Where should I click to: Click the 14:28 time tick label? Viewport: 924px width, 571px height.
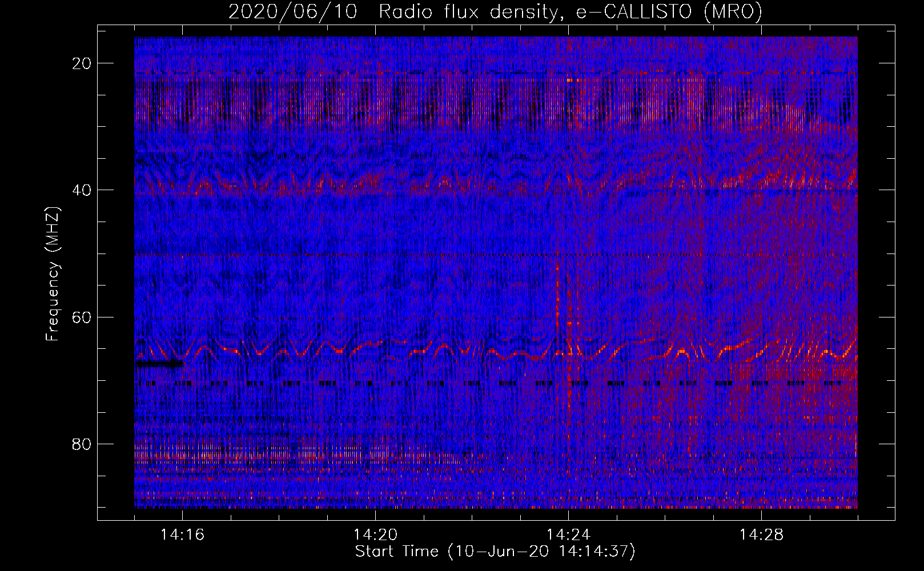coord(761,535)
